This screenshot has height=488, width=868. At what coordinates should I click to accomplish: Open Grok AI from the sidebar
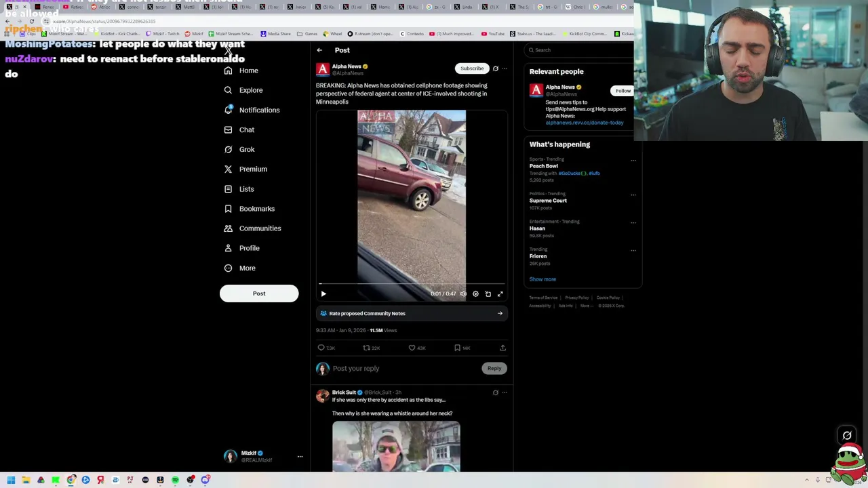click(x=239, y=149)
